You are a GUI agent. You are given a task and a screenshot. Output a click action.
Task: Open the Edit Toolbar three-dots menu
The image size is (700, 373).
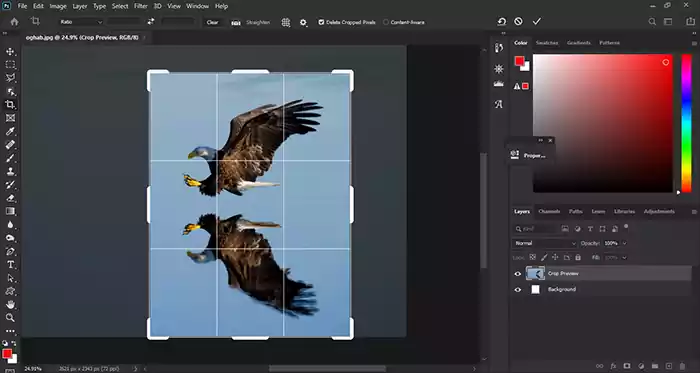10,332
